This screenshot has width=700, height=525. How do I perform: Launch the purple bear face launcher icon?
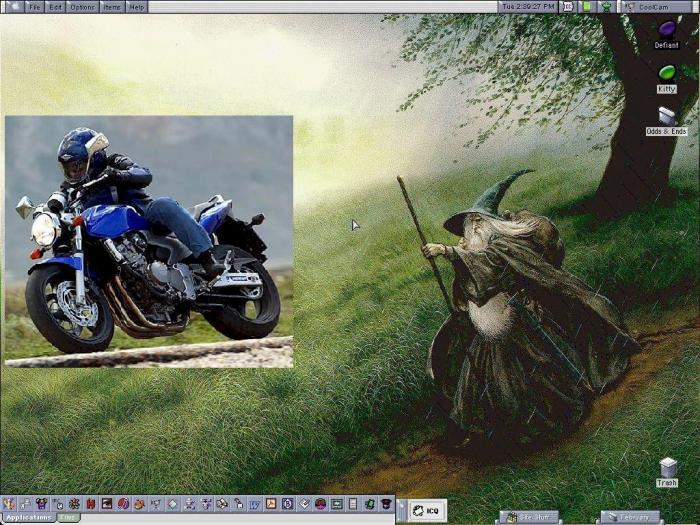pyautogui.click(x=42, y=504)
